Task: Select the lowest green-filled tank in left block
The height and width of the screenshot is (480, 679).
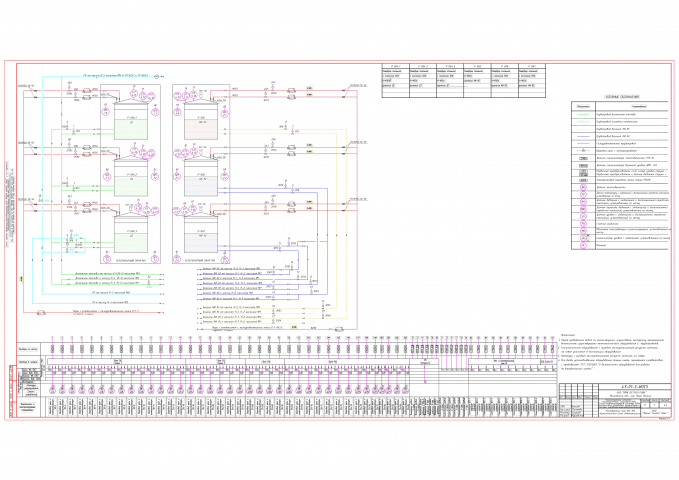Action: click(131, 234)
